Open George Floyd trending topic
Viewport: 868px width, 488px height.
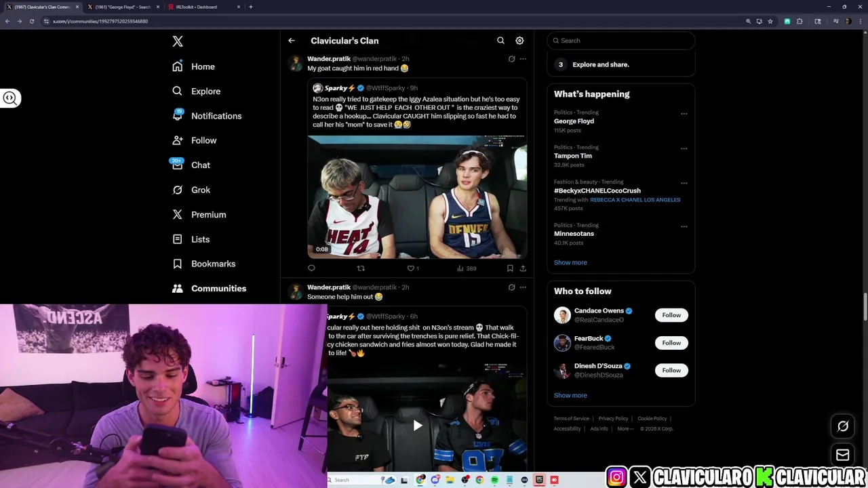574,121
